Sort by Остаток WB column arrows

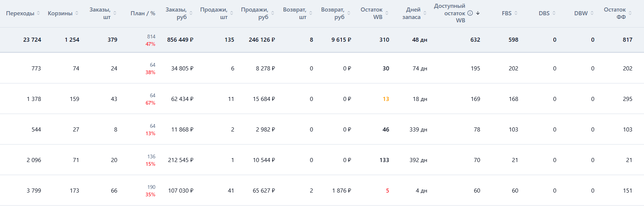(x=387, y=13)
